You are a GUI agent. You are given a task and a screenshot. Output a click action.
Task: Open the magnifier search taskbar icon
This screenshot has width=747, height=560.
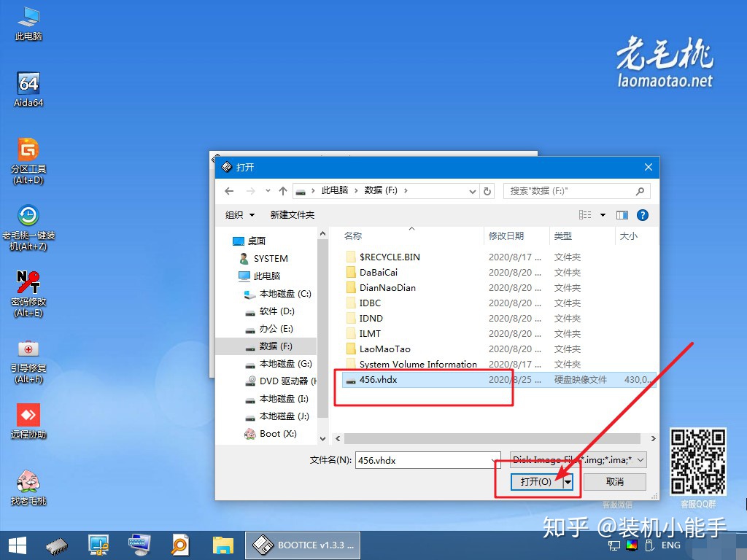point(179,545)
